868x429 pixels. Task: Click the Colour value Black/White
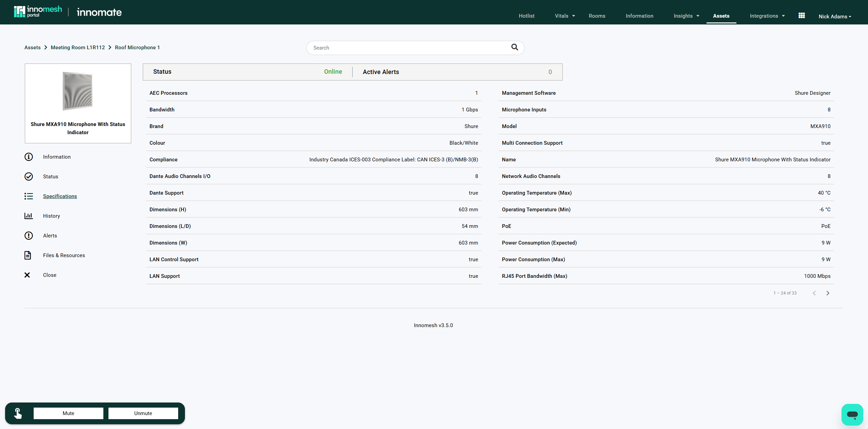(464, 143)
